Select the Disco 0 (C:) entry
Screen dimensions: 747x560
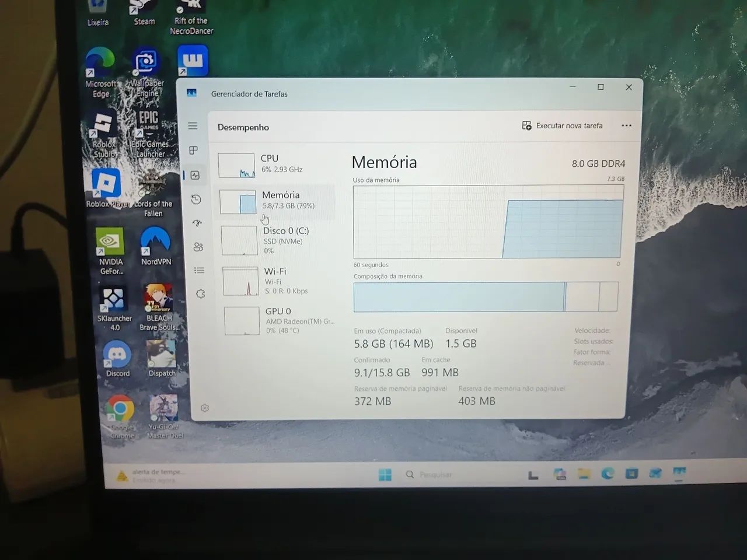(x=278, y=240)
